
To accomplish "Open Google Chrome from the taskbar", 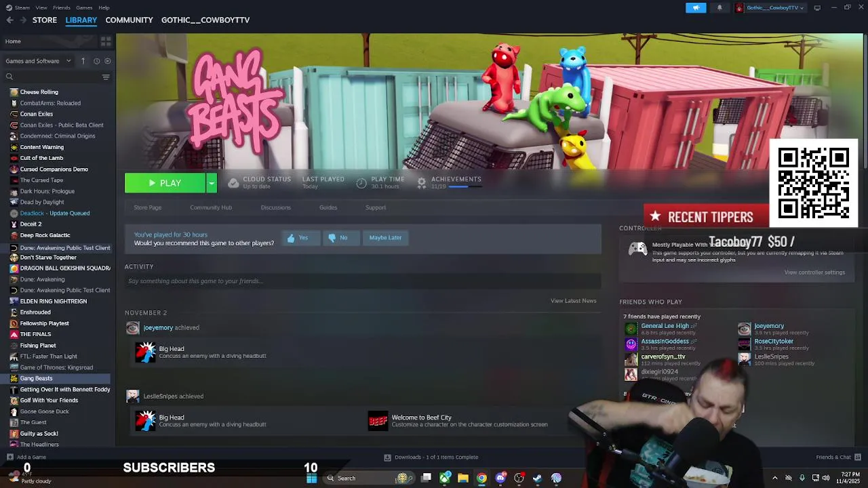I will pos(481,479).
